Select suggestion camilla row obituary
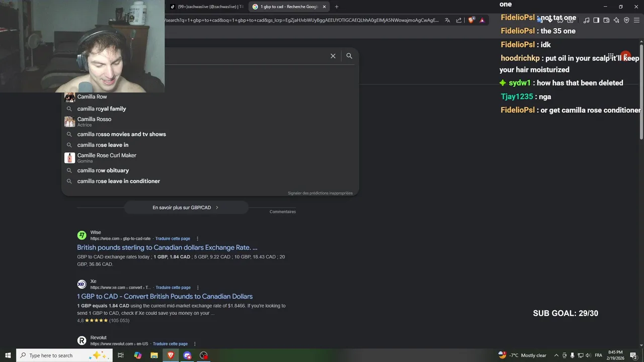 click(210, 170)
